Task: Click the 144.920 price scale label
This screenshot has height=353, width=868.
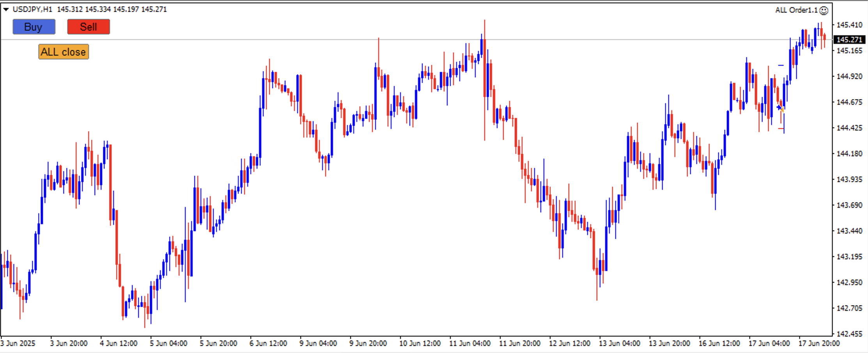Action: click(849, 77)
